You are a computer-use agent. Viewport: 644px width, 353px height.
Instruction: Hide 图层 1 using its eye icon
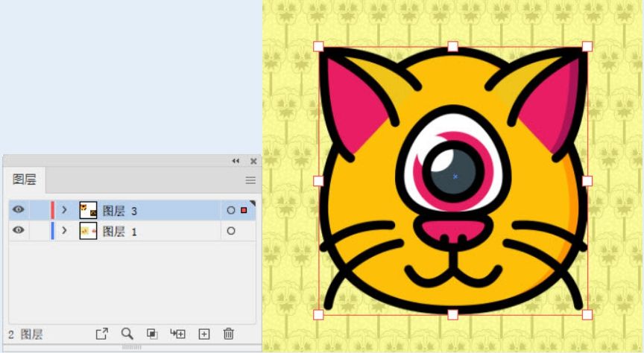pos(18,230)
